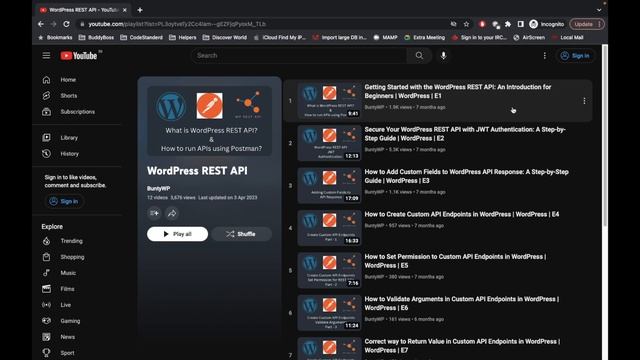Go to the YouTube logo home
Viewport: 640px width, 360px height.
(x=79, y=56)
